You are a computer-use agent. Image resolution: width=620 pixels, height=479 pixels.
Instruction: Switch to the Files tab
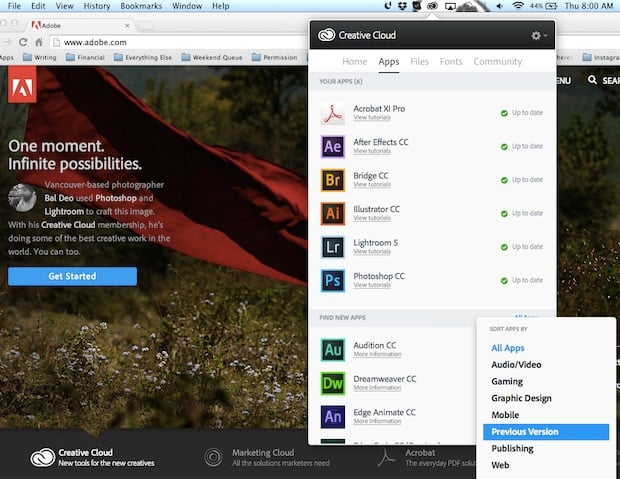point(420,62)
